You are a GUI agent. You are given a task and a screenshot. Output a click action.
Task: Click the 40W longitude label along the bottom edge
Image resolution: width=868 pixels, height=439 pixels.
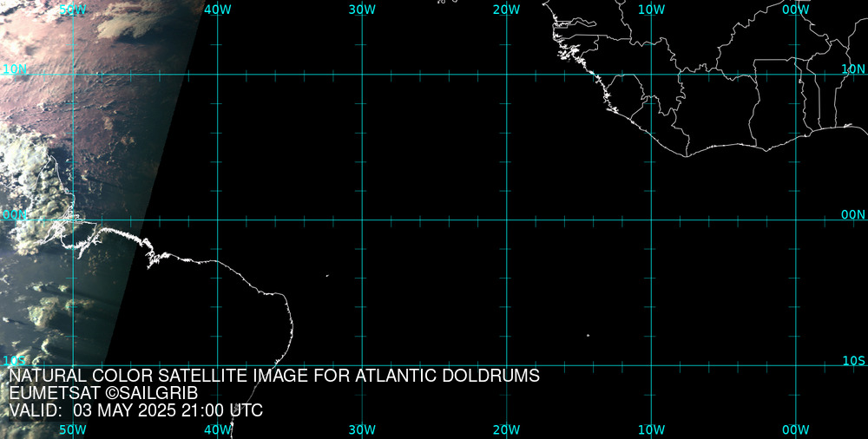tap(218, 430)
